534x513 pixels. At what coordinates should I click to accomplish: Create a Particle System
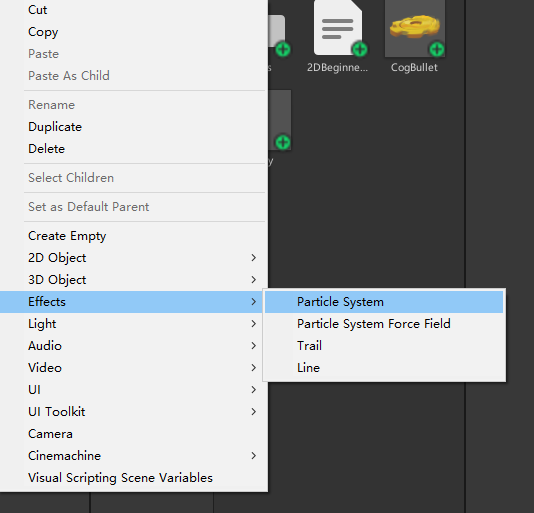click(x=384, y=302)
